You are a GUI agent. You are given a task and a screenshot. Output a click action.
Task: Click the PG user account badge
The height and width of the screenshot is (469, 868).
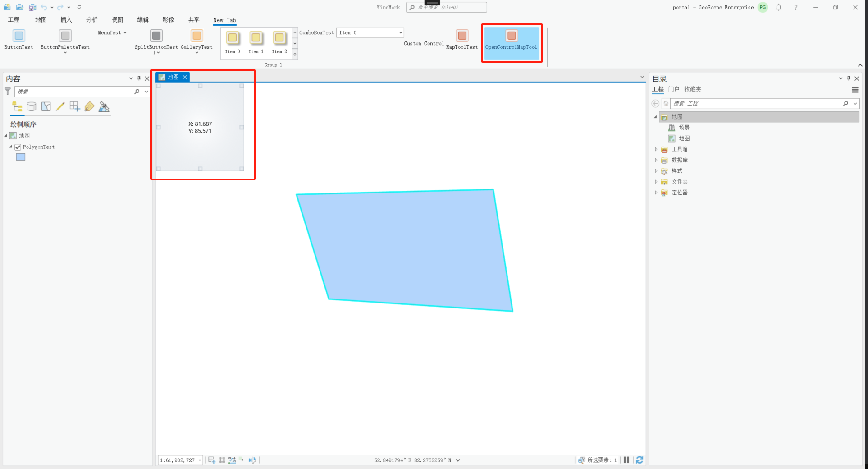click(x=763, y=7)
